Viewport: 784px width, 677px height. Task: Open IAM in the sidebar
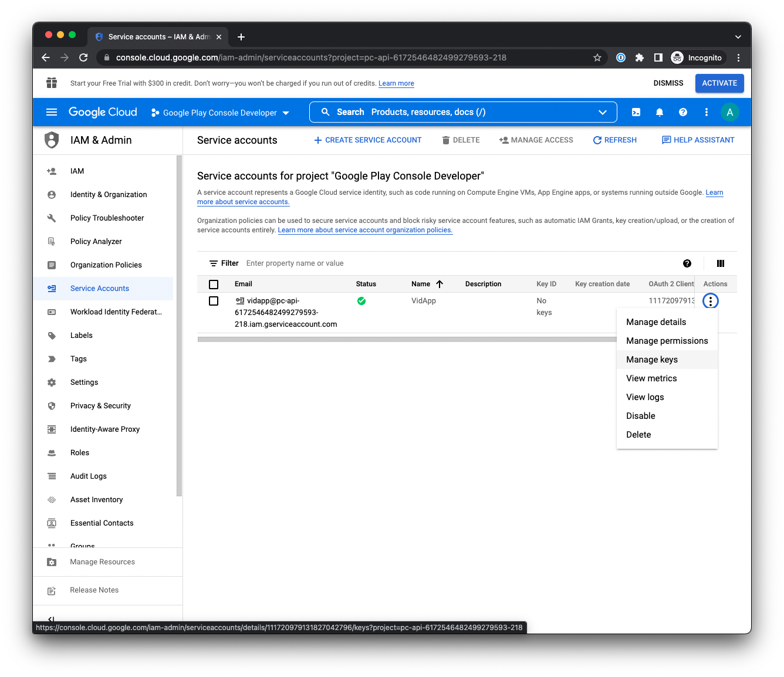coord(103,171)
